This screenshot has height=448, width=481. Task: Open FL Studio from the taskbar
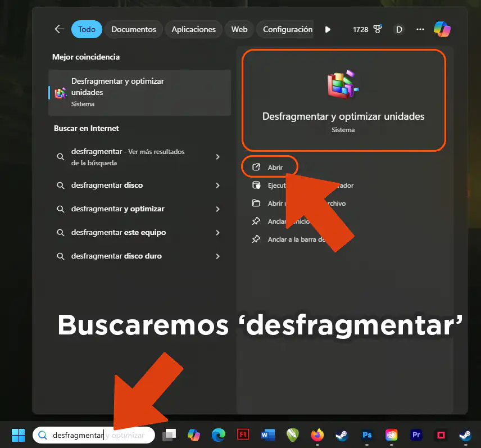click(244, 435)
